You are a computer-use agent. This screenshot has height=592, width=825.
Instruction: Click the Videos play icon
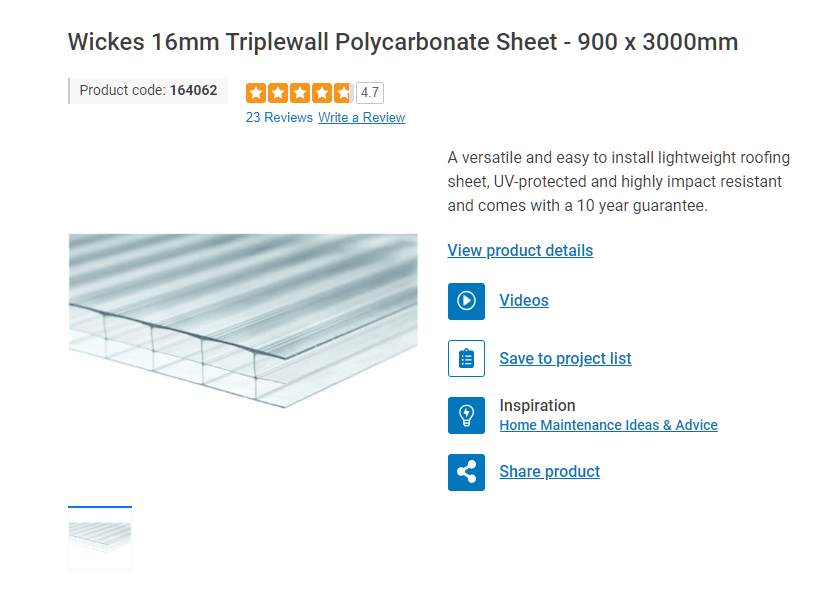pyautogui.click(x=466, y=301)
